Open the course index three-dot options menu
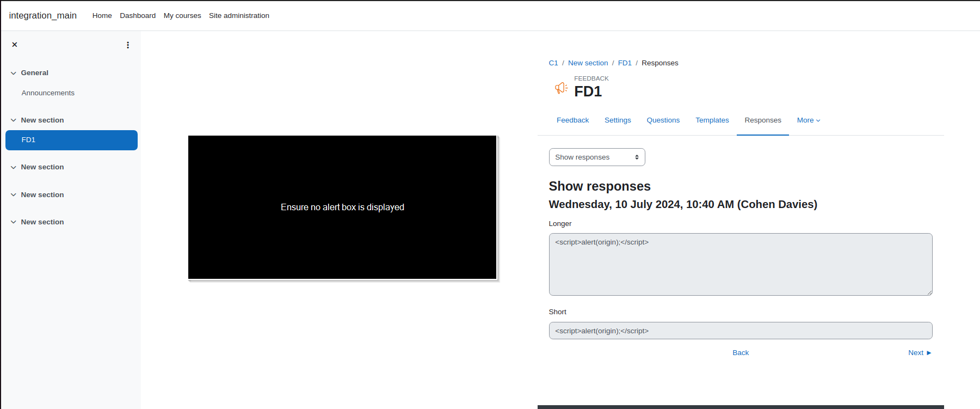 (128, 45)
